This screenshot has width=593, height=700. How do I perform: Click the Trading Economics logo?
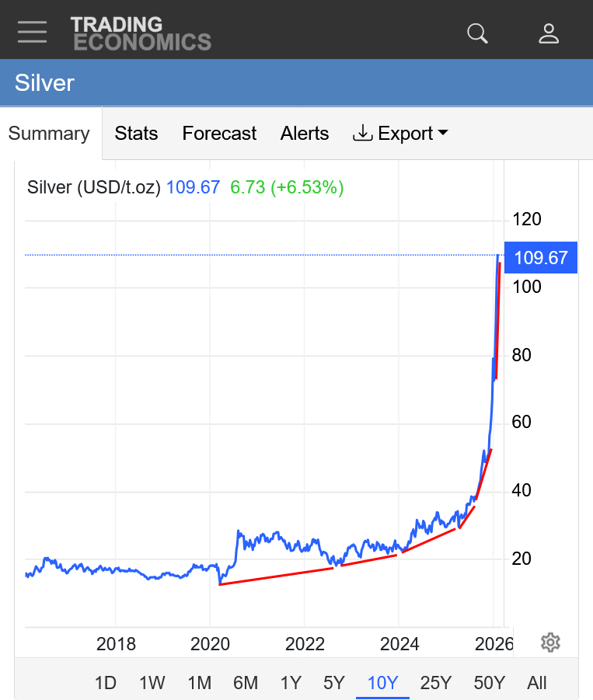[141, 33]
